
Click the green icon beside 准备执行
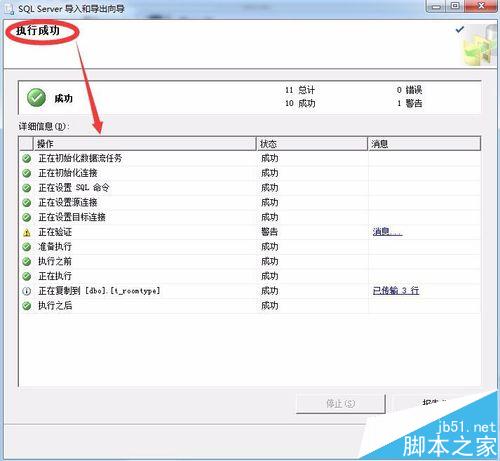26,247
